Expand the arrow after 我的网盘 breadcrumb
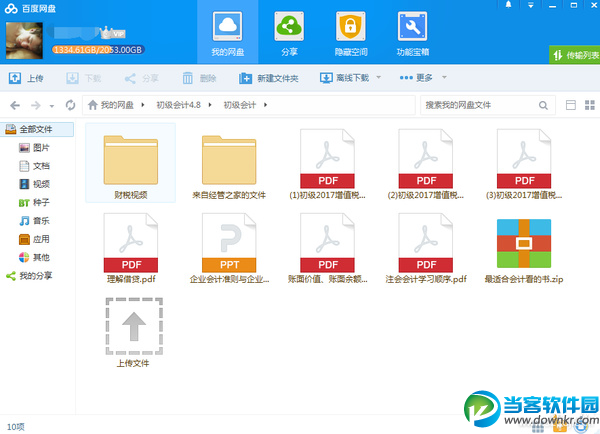This screenshot has width=600, height=434. [x=143, y=105]
